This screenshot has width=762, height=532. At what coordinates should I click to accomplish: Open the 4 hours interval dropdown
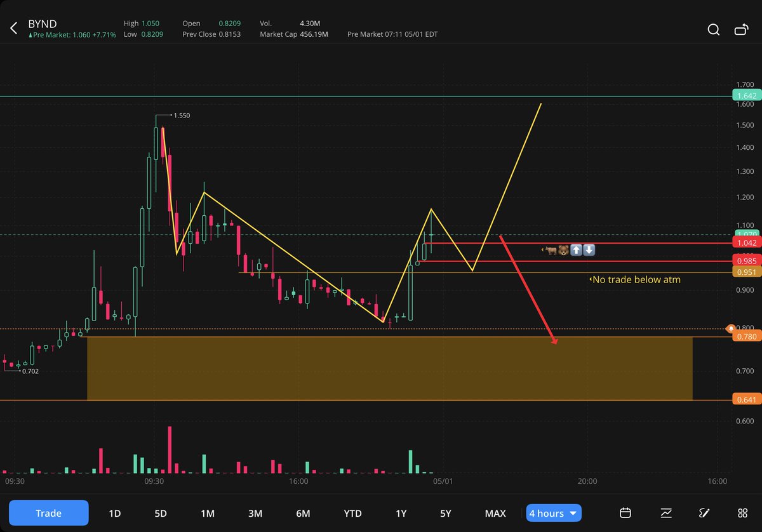coord(554,513)
